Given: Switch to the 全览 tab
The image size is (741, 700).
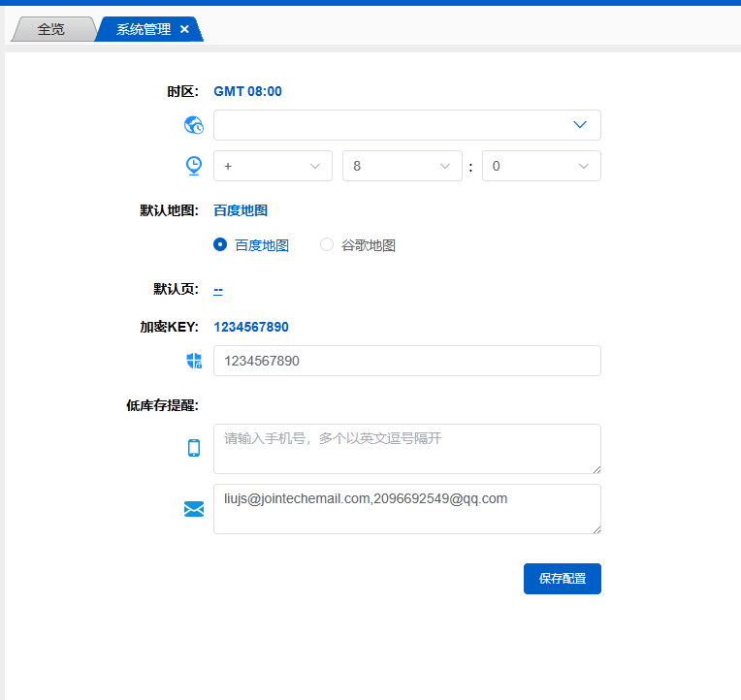Looking at the screenshot, I should point(51,29).
